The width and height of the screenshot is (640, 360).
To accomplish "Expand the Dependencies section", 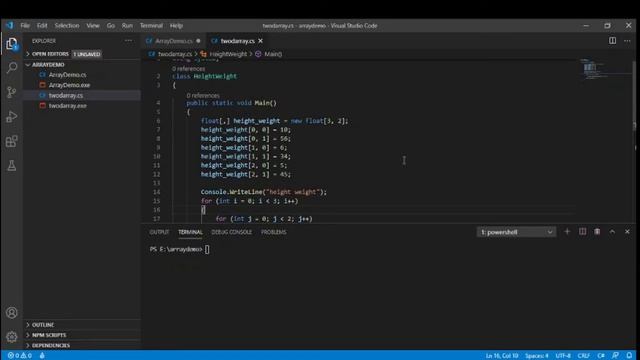I will pos(82,345).
